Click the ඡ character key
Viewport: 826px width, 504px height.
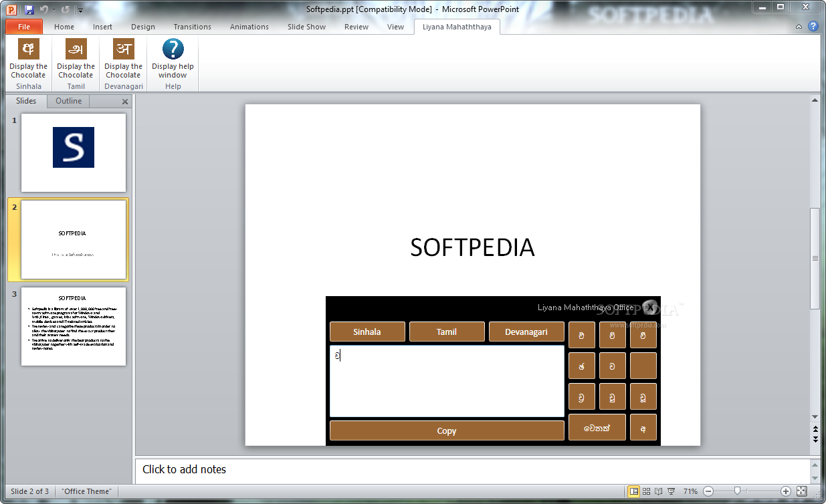coord(582,366)
